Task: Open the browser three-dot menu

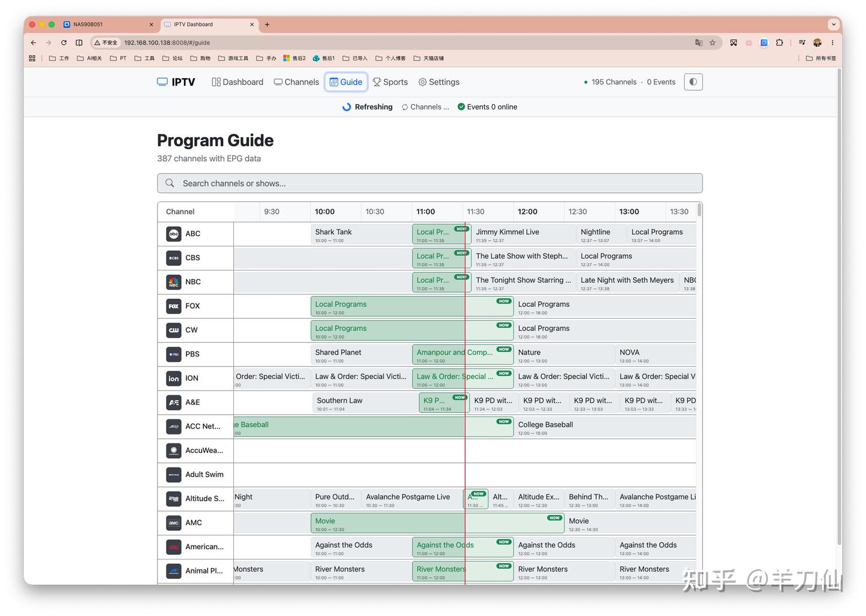Action: pos(832,43)
